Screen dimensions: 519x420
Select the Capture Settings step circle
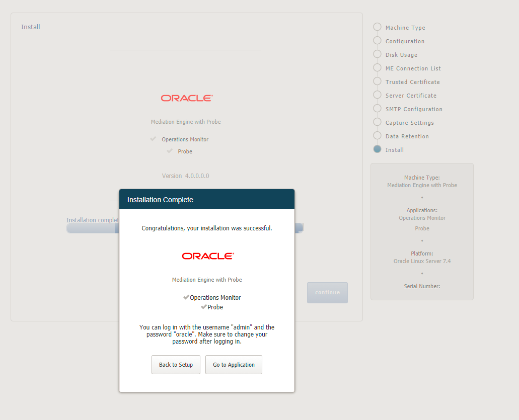(377, 122)
